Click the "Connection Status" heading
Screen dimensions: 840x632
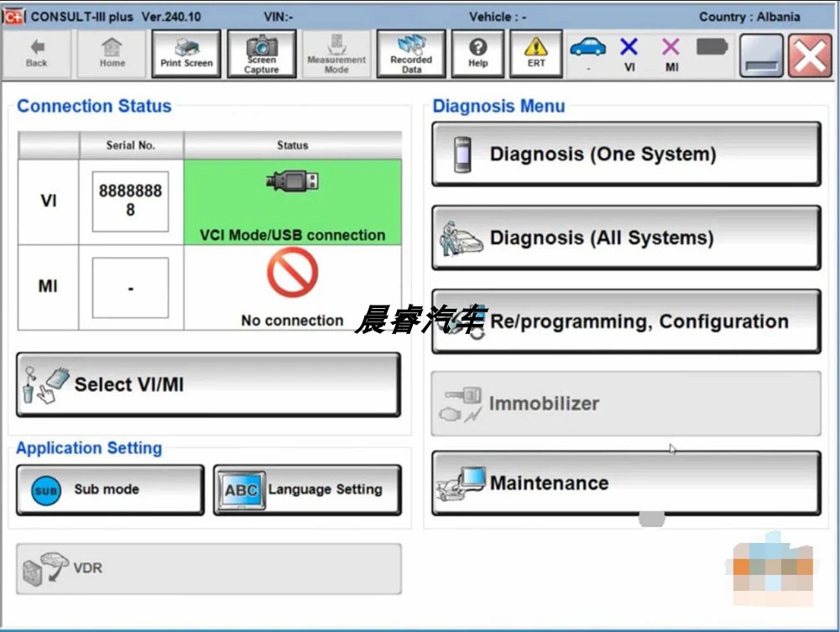[x=94, y=106]
